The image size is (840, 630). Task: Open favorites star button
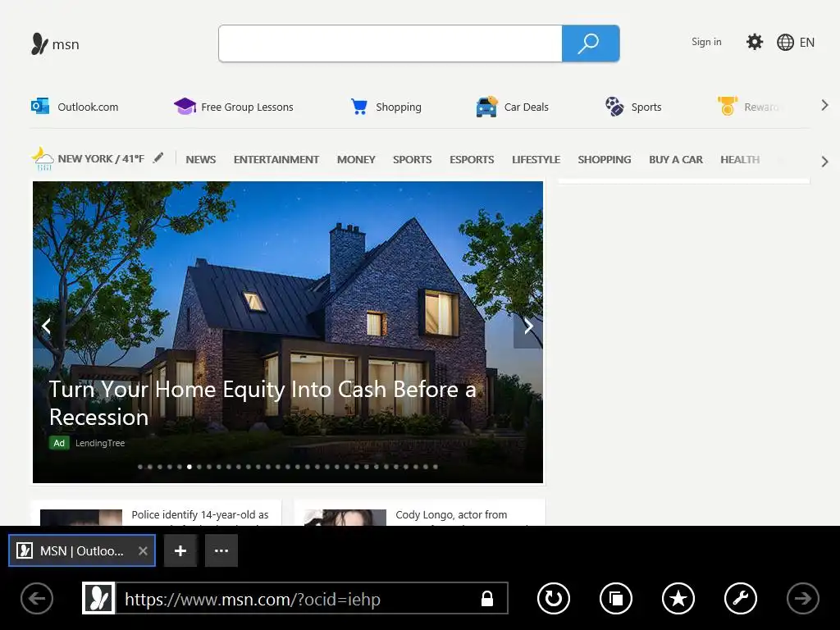point(678,598)
